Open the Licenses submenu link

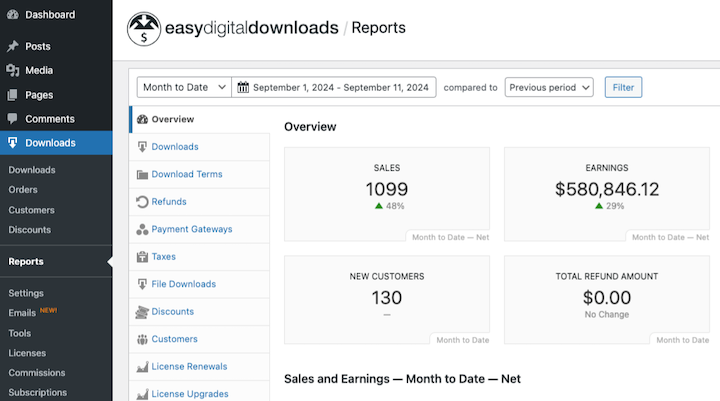[27, 353]
